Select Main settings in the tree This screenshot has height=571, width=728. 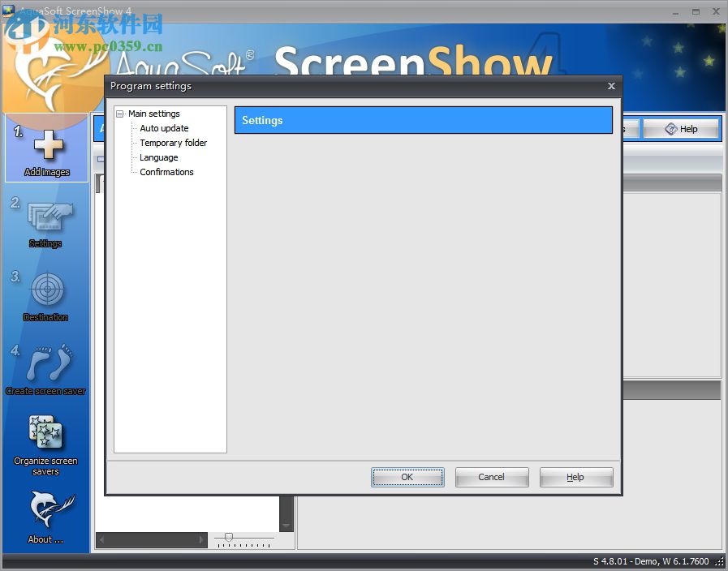pyautogui.click(x=153, y=114)
